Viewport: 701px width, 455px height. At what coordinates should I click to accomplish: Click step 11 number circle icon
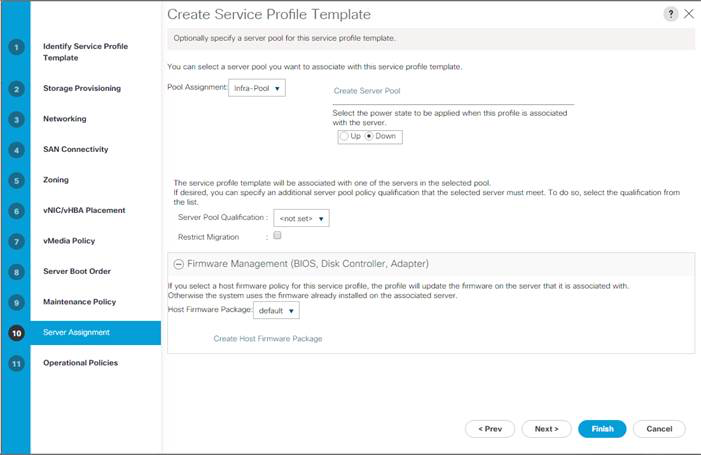(x=16, y=363)
